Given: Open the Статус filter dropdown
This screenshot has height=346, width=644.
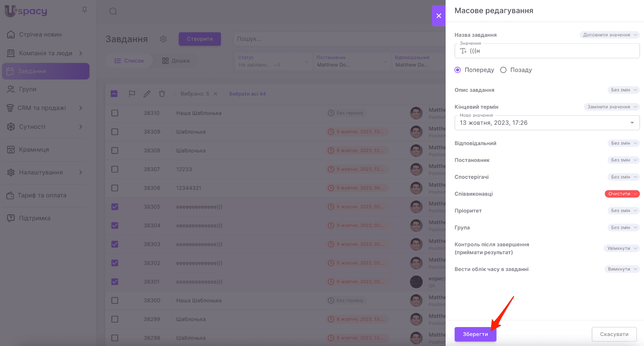Looking at the screenshot, I should tap(274, 61).
